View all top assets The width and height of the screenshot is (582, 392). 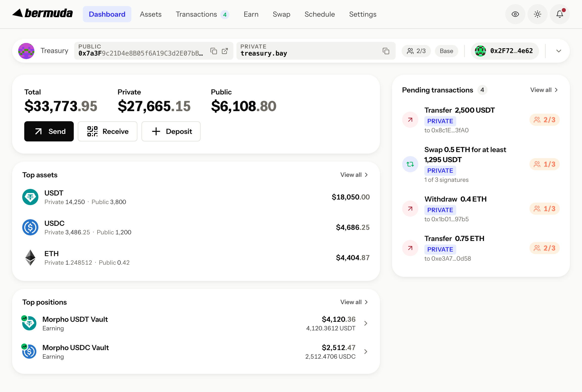pos(354,175)
